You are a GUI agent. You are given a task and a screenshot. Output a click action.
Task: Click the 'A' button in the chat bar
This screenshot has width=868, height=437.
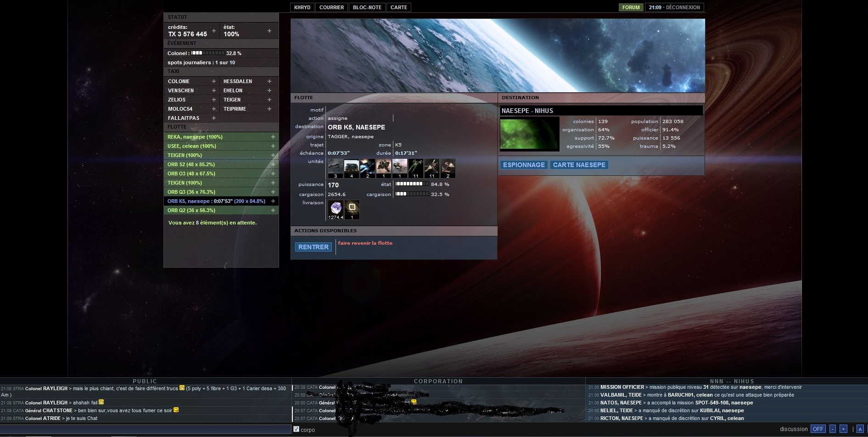(x=860, y=429)
